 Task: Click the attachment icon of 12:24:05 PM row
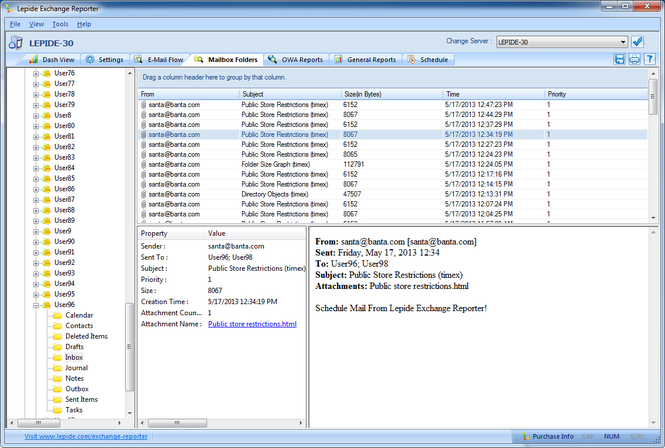pyautogui.click(x=143, y=164)
